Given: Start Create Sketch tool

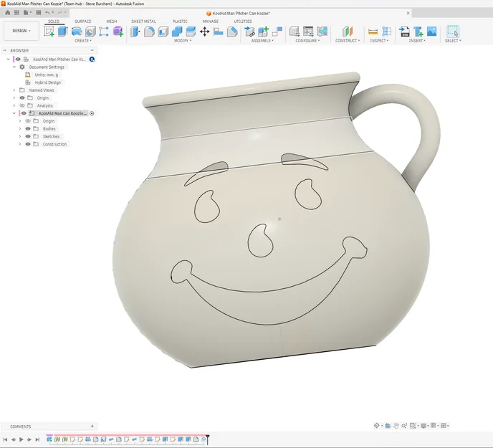Looking at the screenshot, I should [49, 32].
